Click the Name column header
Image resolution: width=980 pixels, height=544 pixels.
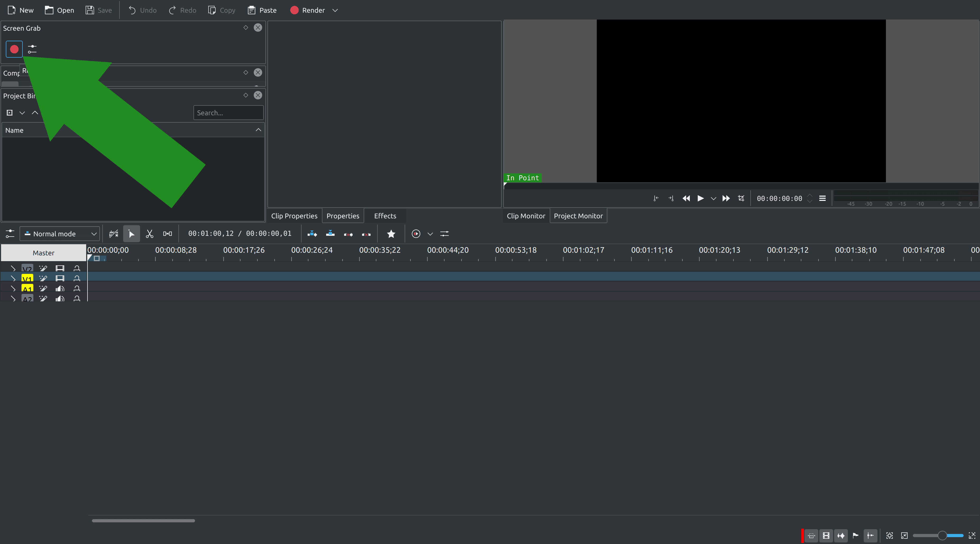[133, 130]
